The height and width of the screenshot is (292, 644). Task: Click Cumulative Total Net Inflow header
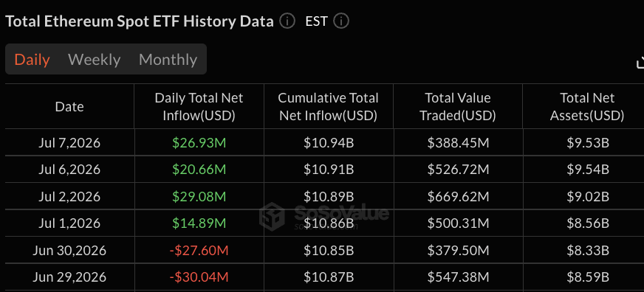(x=328, y=107)
